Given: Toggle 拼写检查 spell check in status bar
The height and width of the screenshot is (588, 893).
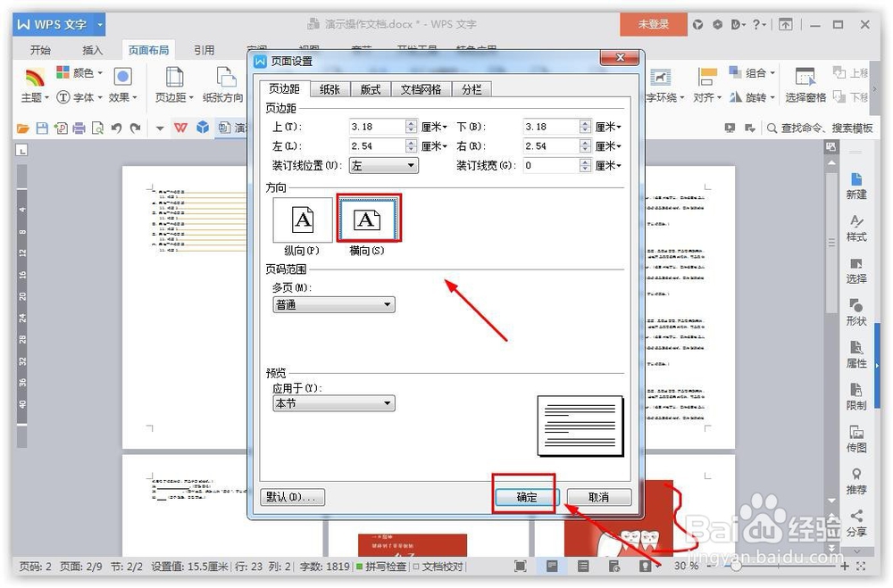Looking at the screenshot, I should [x=381, y=566].
